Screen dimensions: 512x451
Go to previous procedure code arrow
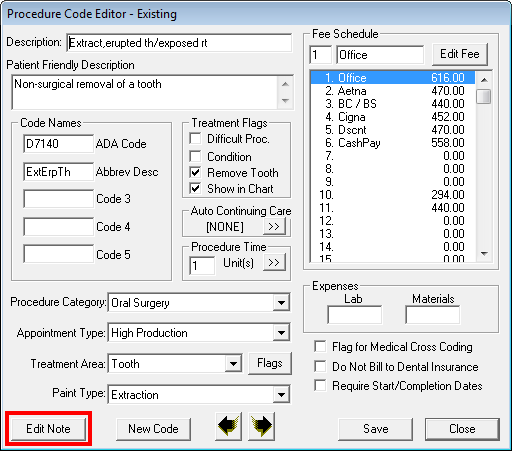click(229, 426)
